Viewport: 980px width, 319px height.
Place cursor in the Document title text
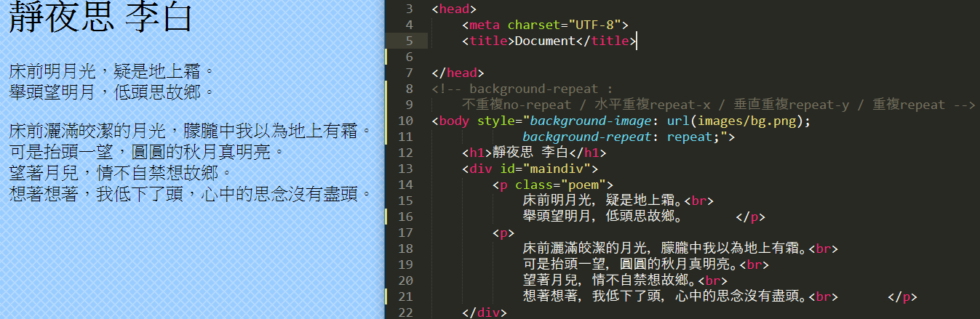[544, 41]
